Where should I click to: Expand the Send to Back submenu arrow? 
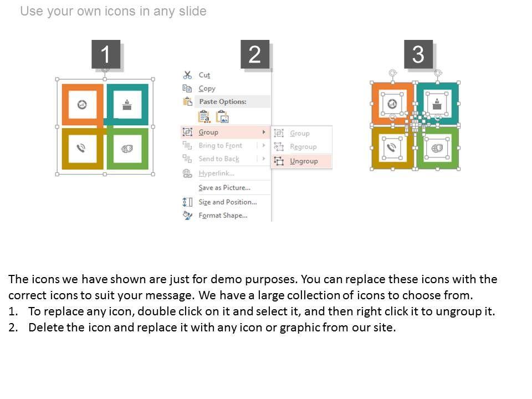(264, 159)
